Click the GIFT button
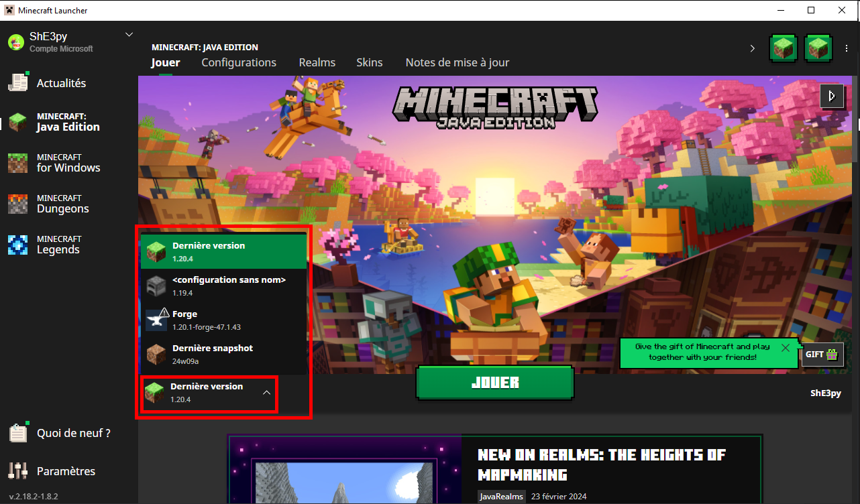860x504 pixels. click(822, 355)
